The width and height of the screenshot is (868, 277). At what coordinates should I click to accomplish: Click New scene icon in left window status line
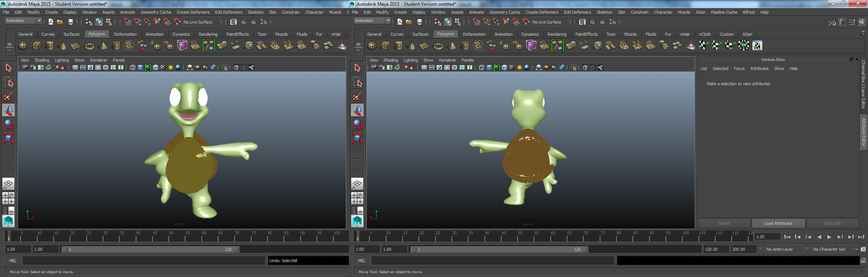pos(51,22)
